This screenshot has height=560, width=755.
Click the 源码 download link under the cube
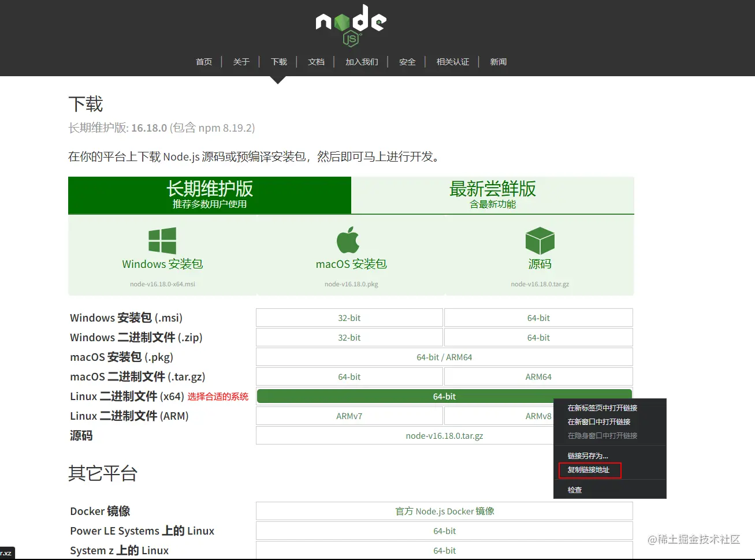[x=540, y=264]
